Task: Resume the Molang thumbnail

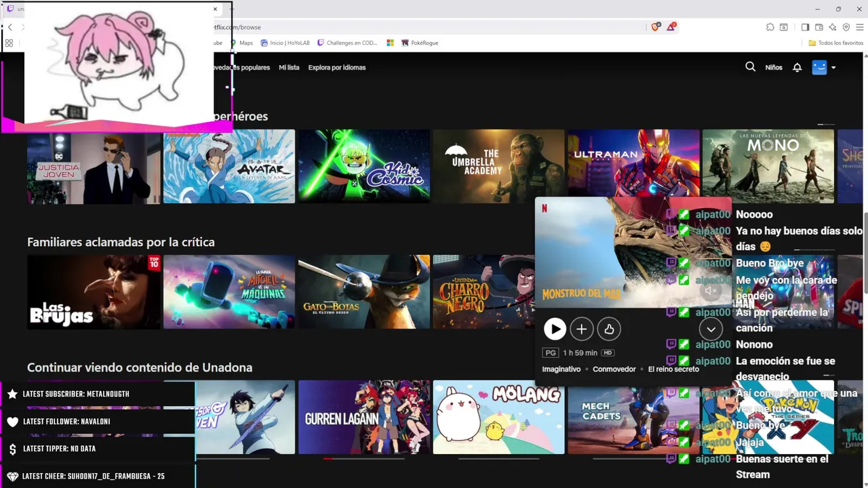Action: (x=499, y=417)
